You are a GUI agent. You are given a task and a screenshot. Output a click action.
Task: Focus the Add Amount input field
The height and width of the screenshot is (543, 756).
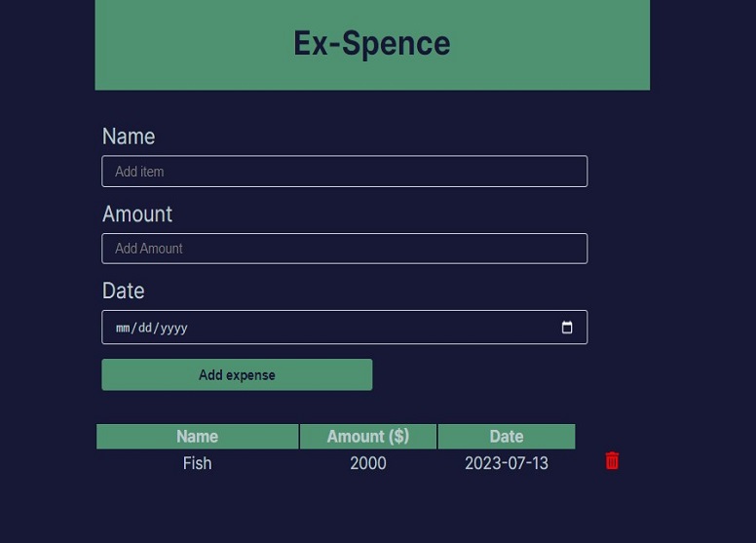(344, 249)
